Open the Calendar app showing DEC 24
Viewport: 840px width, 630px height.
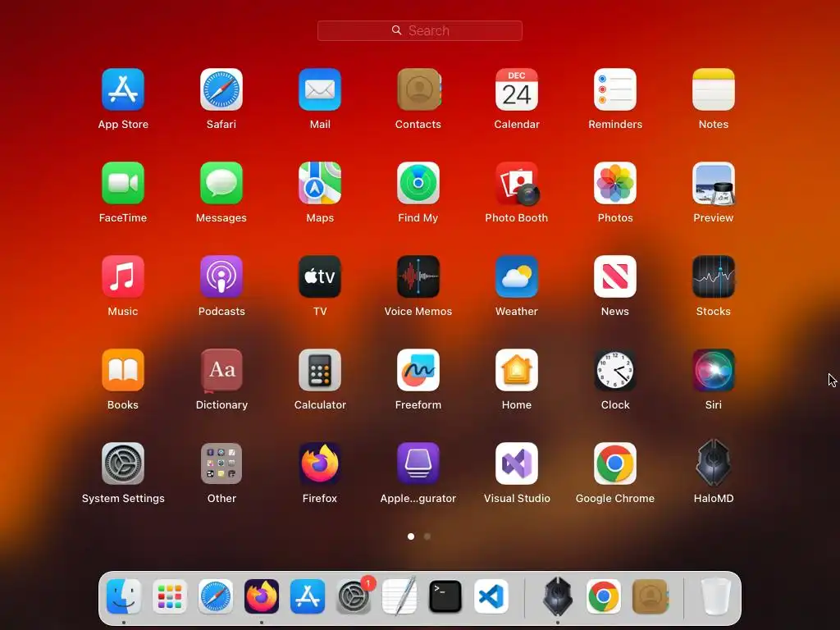pyautogui.click(x=517, y=89)
